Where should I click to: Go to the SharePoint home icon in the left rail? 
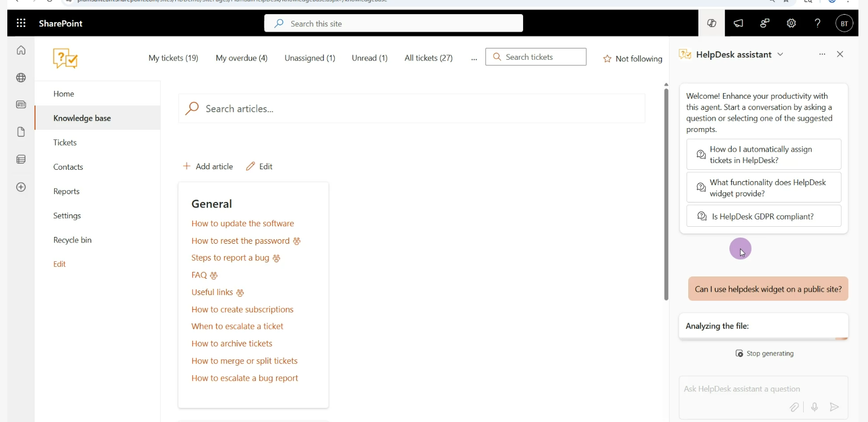point(21,50)
